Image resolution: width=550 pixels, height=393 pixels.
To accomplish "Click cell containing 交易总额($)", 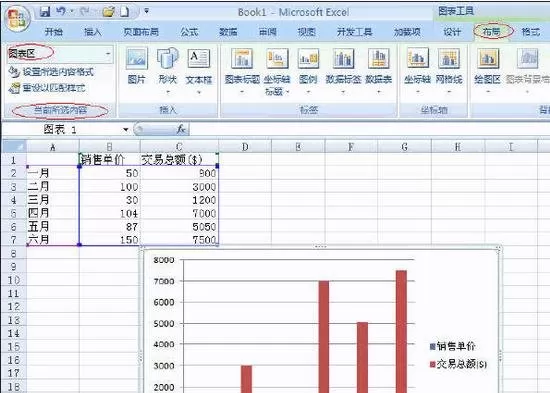I will click(x=179, y=160).
